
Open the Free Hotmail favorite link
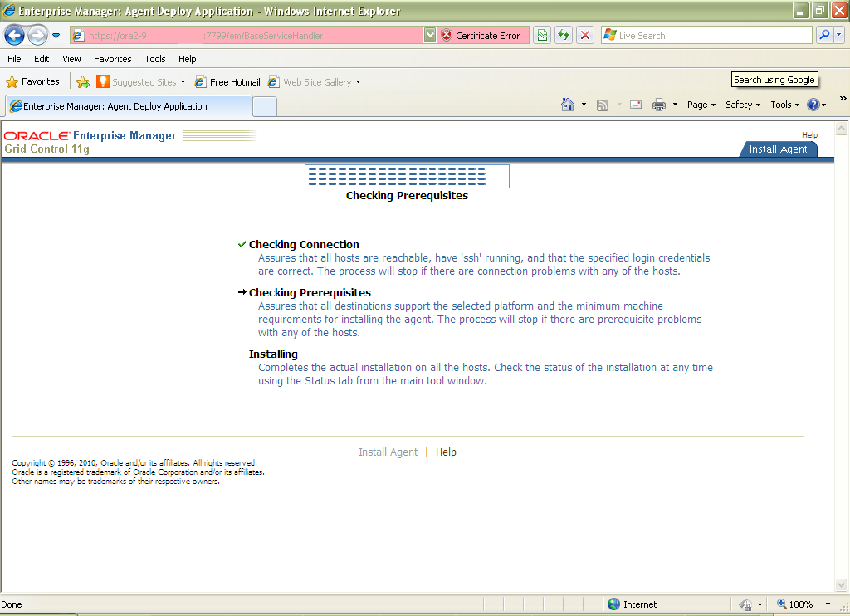tap(227, 82)
